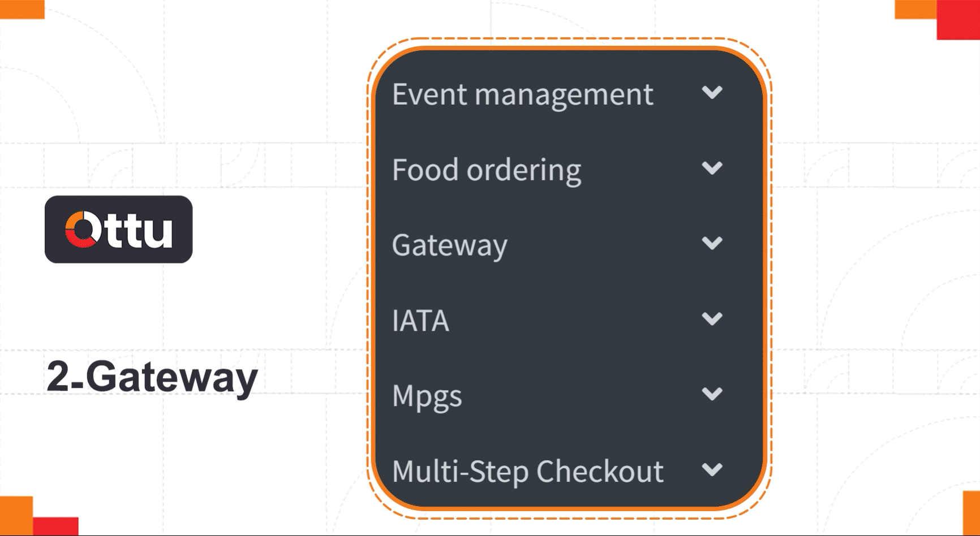Select the 2-Gateway heading text
Image resolution: width=980 pixels, height=536 pixels.
(152, 377)
